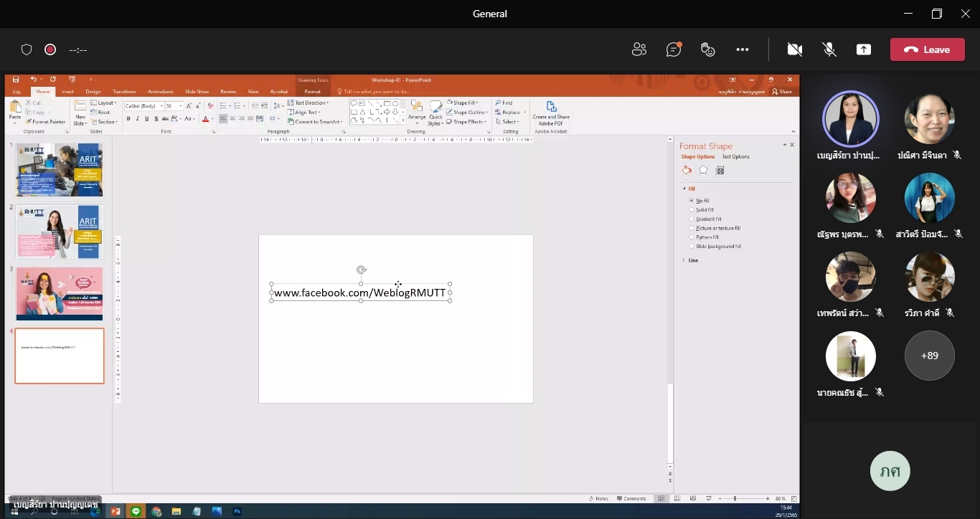Select slide 3 thumbnail
The width and height of the screenshot is (980, 519).
tap(60, 294)
